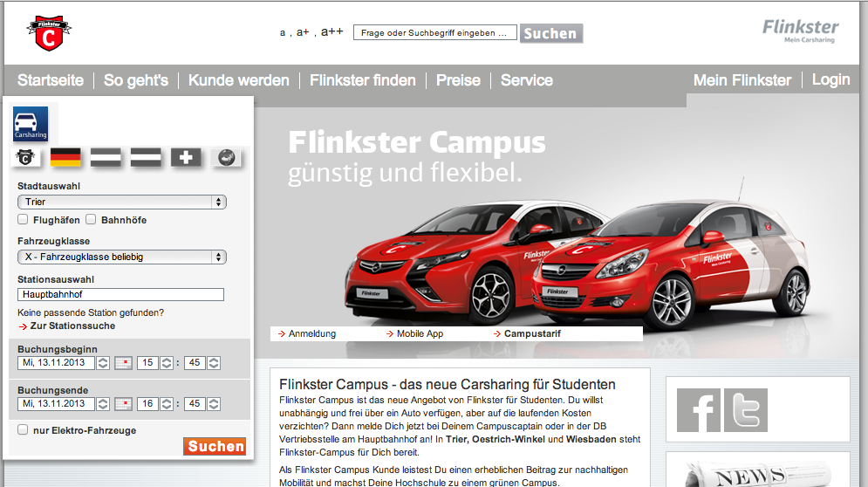Open the Mein Flinkster menu item
Viewport: 868px width, 487px height.
click(742, 80)
